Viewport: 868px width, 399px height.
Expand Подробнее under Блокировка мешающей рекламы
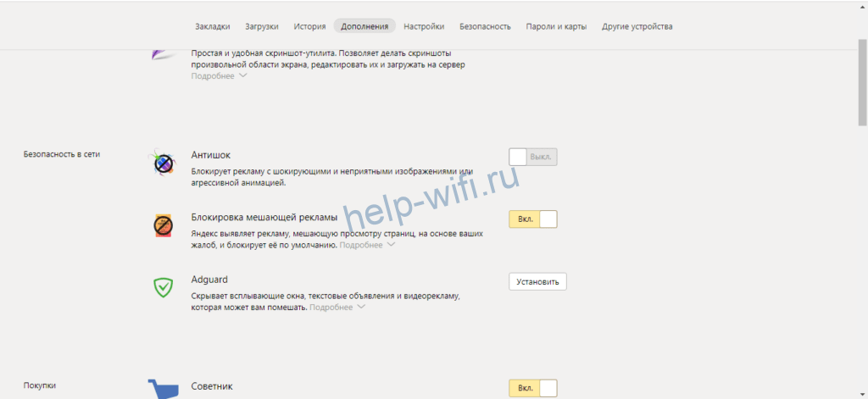pyautogui.click(x=367, y=246)
